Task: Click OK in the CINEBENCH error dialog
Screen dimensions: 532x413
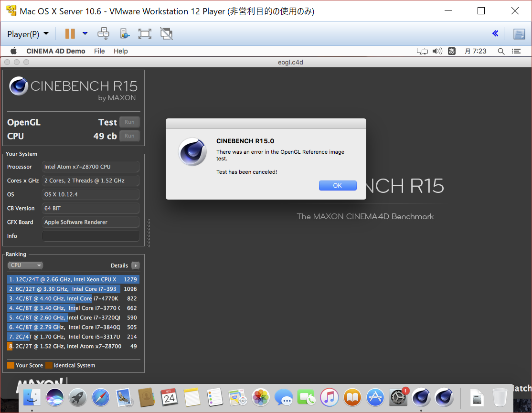Action: [338, 186]
